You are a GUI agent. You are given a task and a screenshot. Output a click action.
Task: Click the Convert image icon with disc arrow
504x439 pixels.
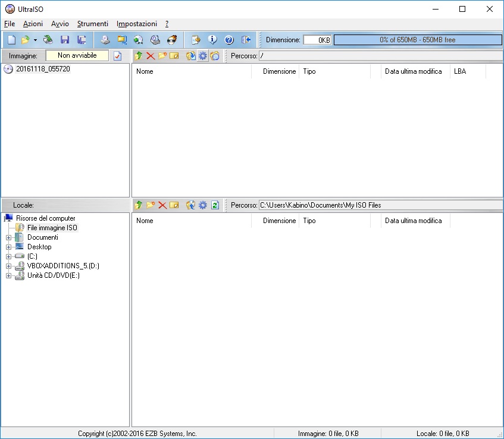coord(139,40)
